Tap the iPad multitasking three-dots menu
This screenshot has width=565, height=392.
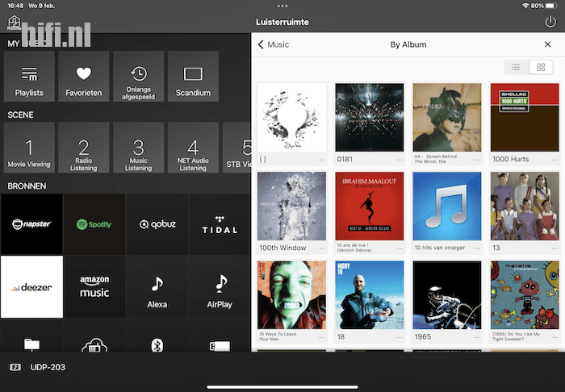click(282, 6)
